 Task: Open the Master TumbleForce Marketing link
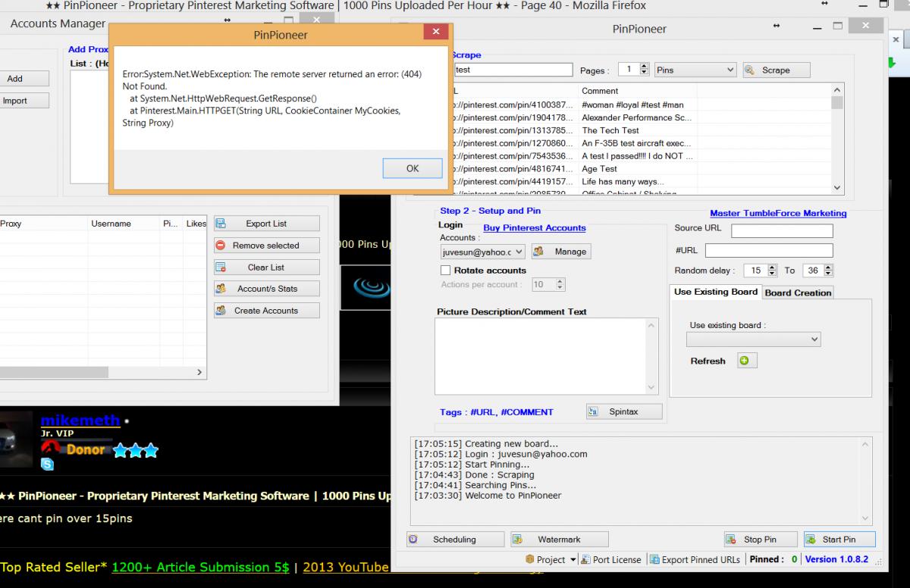tap(778, 214)
